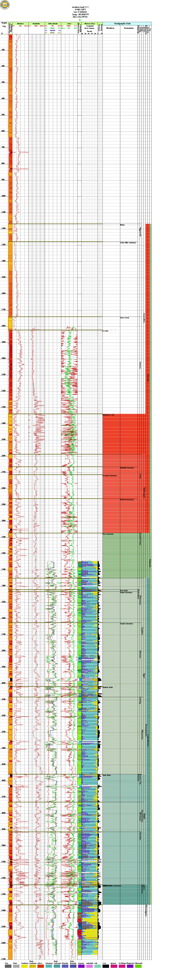Screen dimensions: 192x980
Task: Click the Litho-Density track header
Action: 53,24
